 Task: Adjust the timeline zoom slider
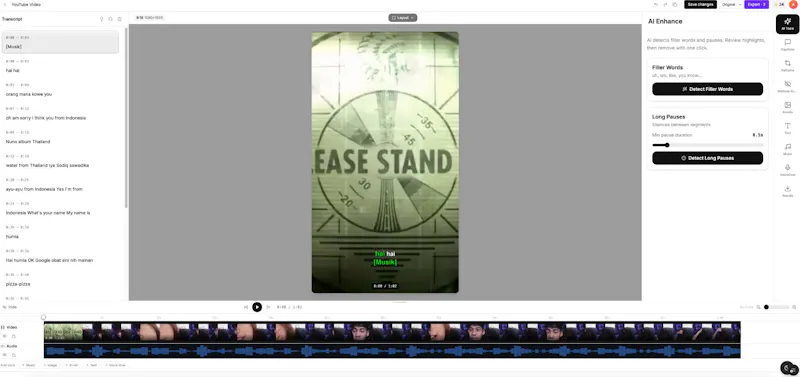(x=777, y=307)
